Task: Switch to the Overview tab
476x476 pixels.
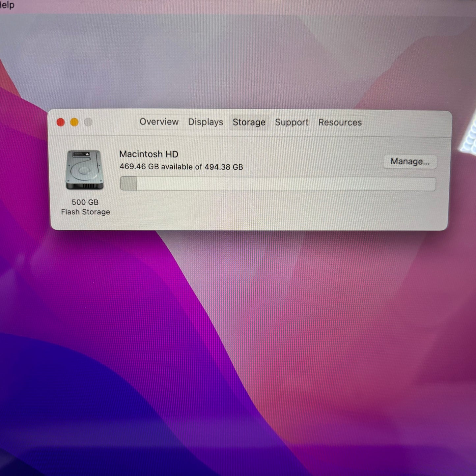Action: coord(159,122)
